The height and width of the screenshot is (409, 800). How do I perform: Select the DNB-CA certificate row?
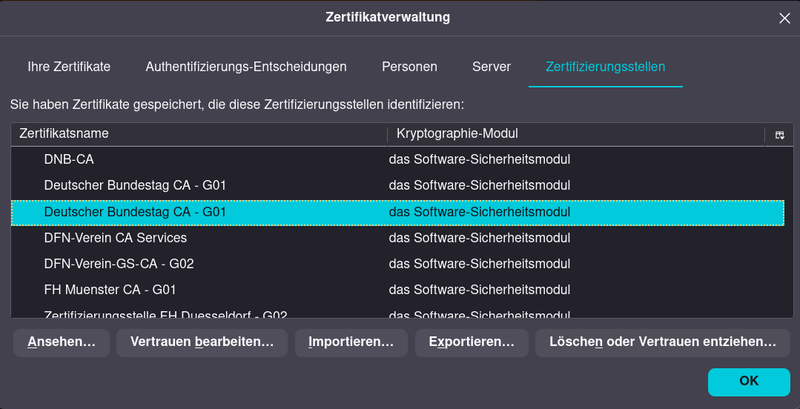click(x=397, y=160)
